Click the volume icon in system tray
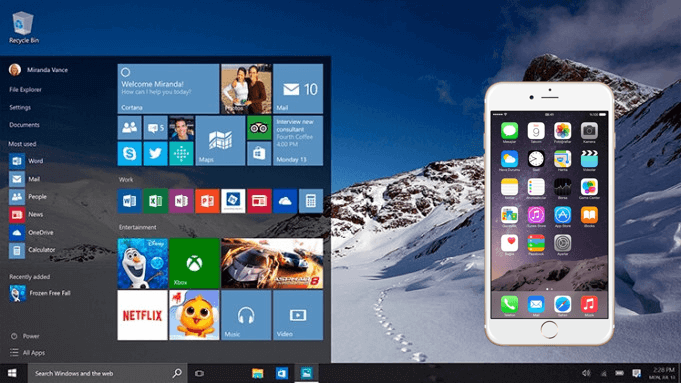The height and width of the screenshot is (383, 681). click(586, 373)
